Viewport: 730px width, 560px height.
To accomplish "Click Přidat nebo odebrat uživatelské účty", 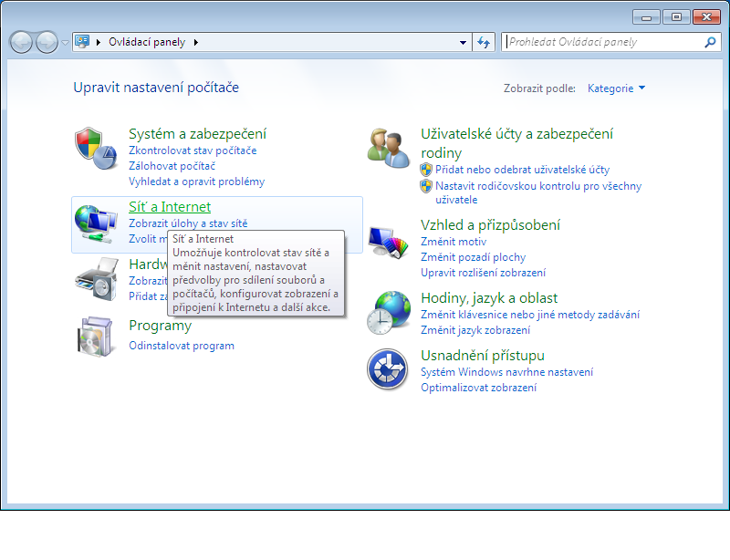I will point(522,170).
